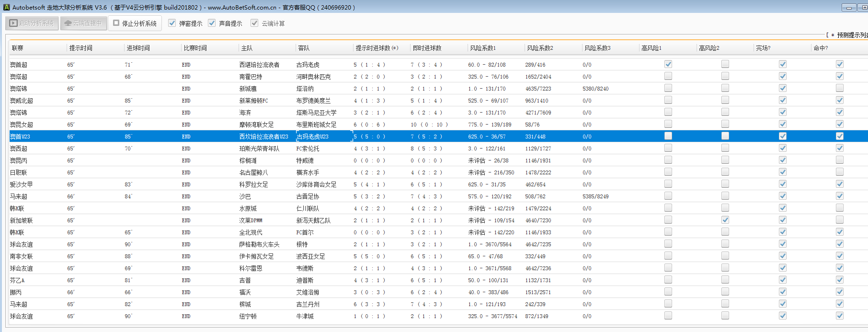Uncheck 高风险1 for the 西堪培拉流浪者 match

click(x=668, y=64)
